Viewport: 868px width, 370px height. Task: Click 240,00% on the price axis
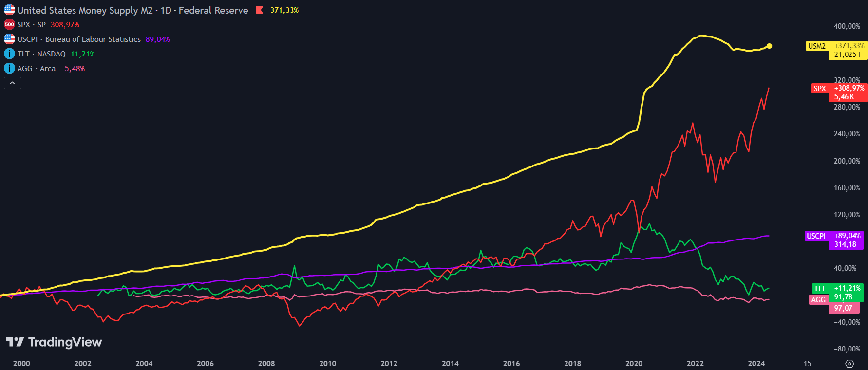pyautogui.click(x=847, y=134)
